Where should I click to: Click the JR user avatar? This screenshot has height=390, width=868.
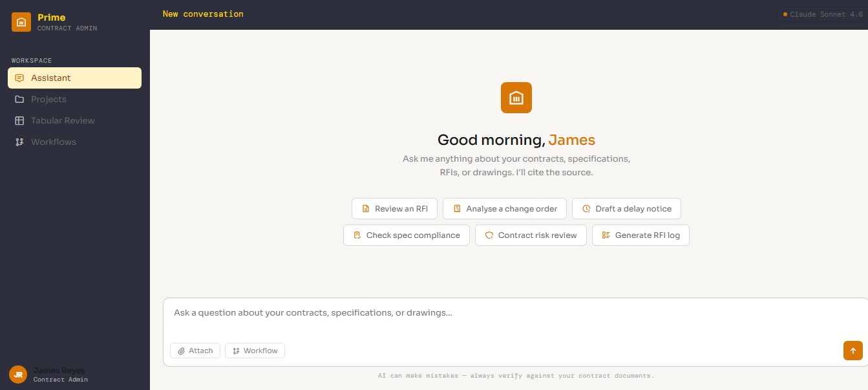tap(18, 374)
